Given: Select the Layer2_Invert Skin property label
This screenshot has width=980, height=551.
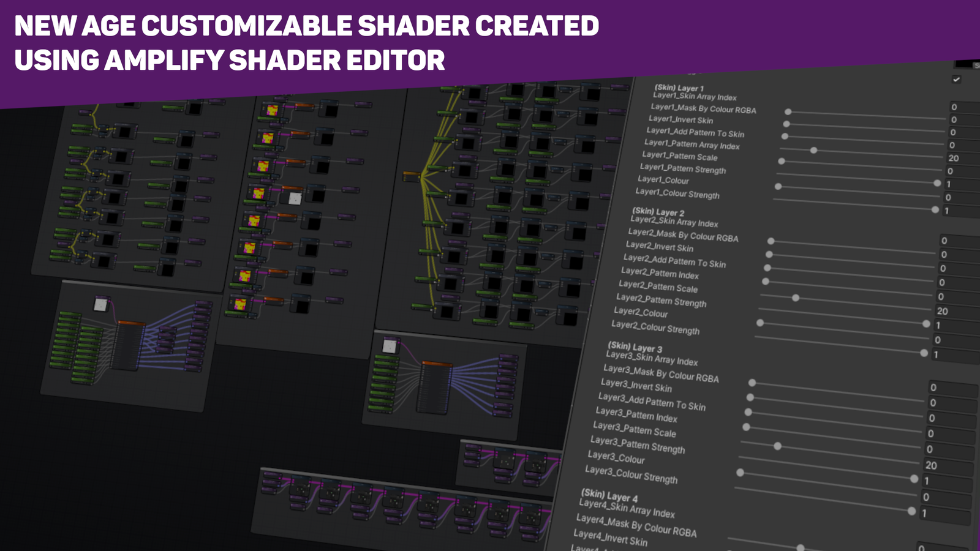Looking at the screenshot, I should pos(659,246).
